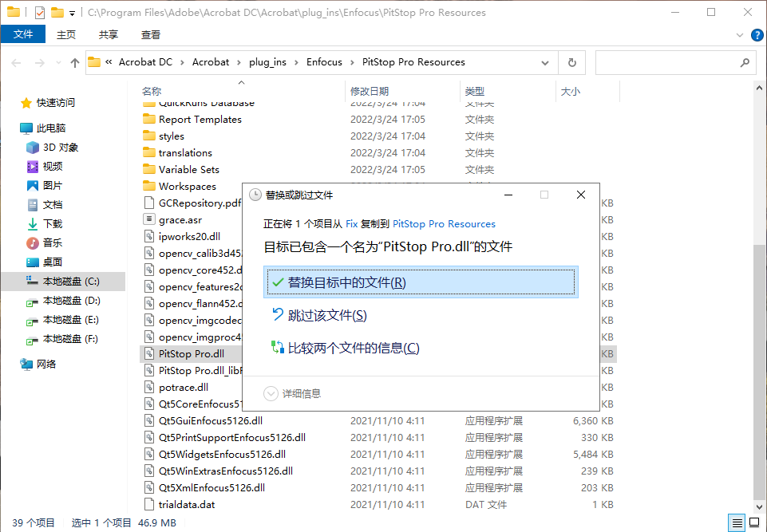The width and height of the screenshot is (767, 532).
Task: Open Explorer help icon
Action: point(757,35)
